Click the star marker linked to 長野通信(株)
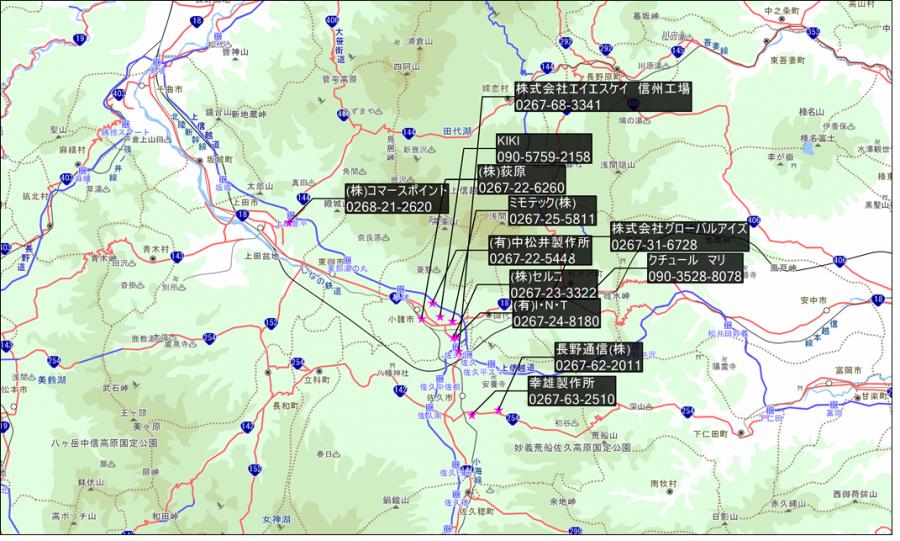Screen dimensions: 900x541 499,411
